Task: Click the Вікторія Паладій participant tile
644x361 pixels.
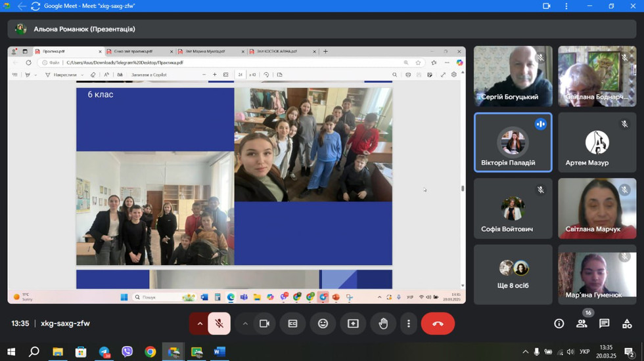Action: pyautogui.click(x=513, y=142)
